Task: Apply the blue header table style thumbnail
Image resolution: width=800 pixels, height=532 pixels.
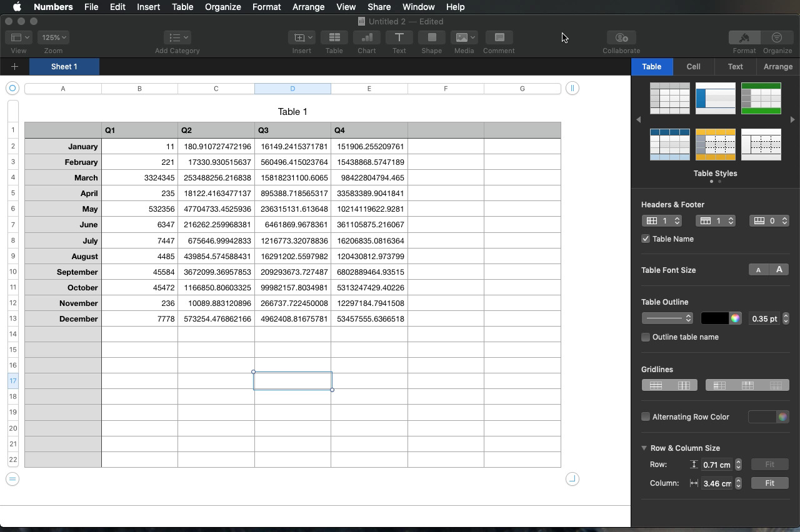Action: pos(669,144)
